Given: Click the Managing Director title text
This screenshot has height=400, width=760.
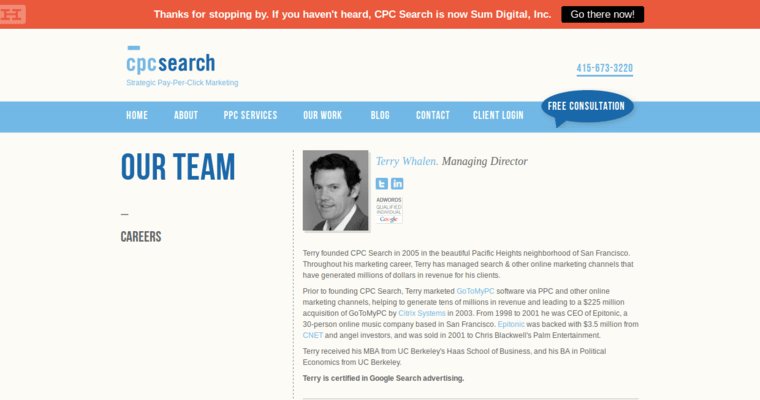Looking at the screenshot, I should coord(485,161).
